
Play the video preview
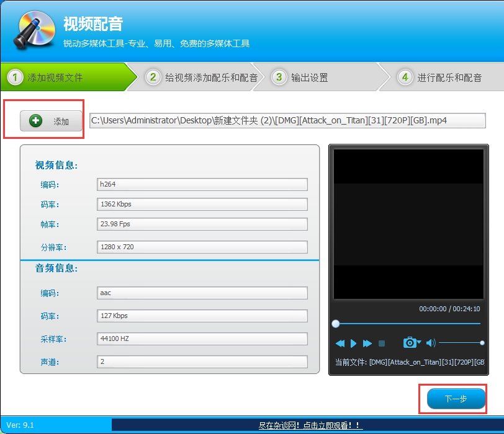click(x=353, y=343)
